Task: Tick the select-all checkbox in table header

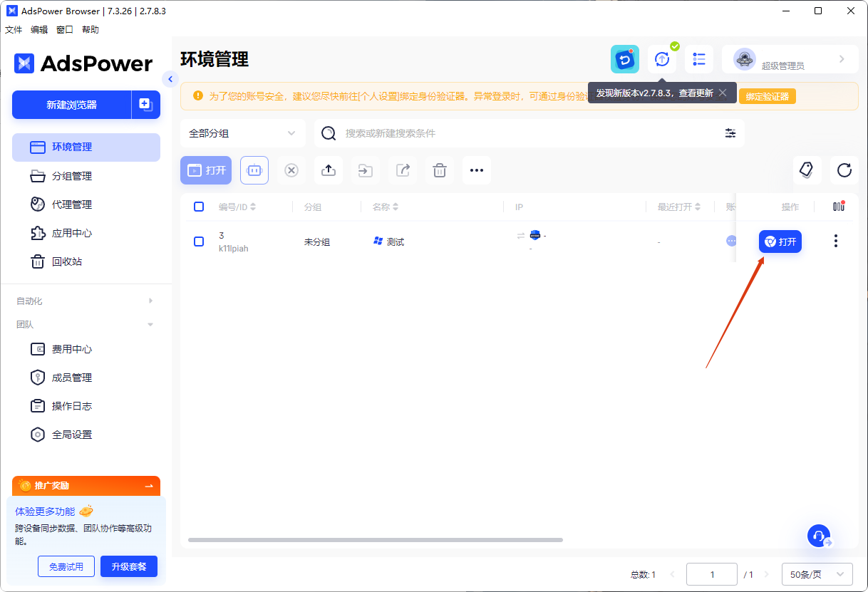Action: 199,207
